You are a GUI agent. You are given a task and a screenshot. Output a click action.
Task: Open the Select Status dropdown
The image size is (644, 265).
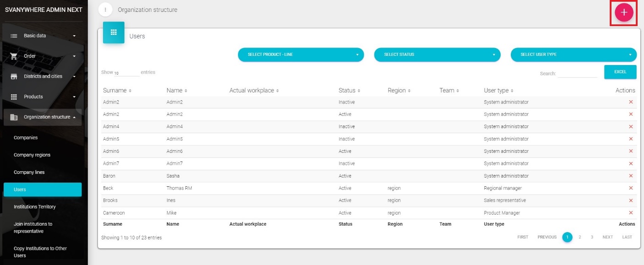click(x=437, y=54)
